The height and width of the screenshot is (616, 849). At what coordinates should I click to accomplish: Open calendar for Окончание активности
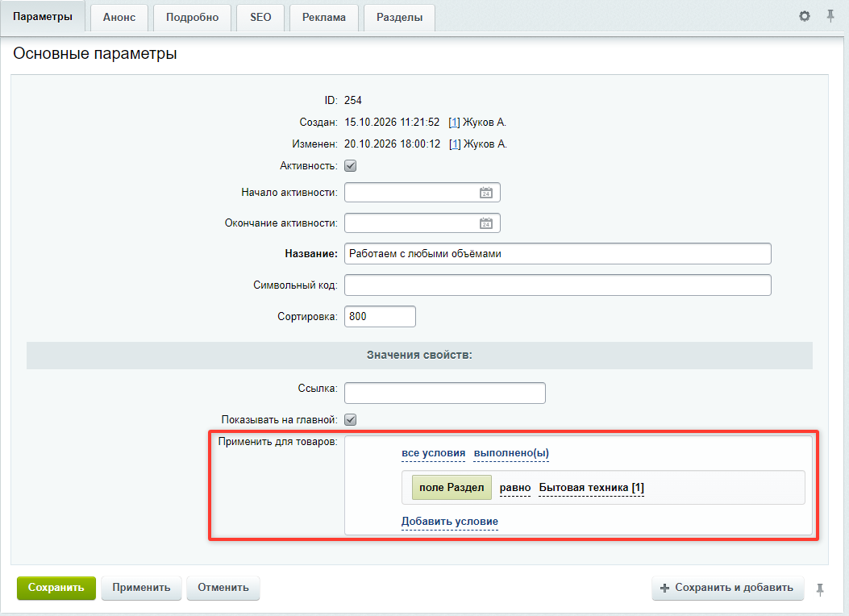[485, 223]
